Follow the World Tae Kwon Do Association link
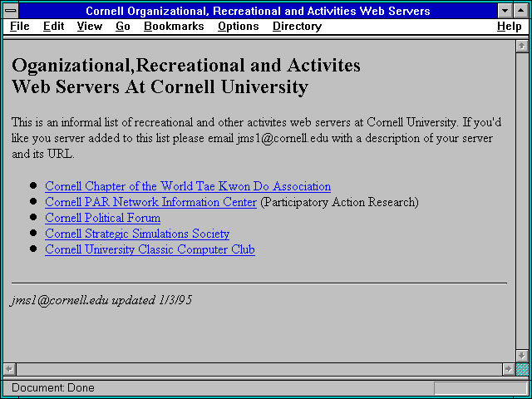The image size is (532, 399). [x=188, y=186]
